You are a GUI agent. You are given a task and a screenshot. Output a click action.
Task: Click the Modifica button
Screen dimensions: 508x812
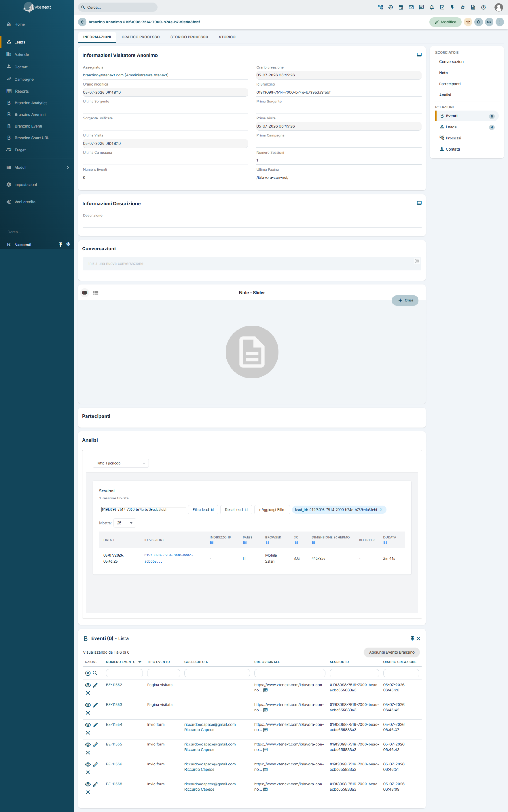(x=445, y=22)
